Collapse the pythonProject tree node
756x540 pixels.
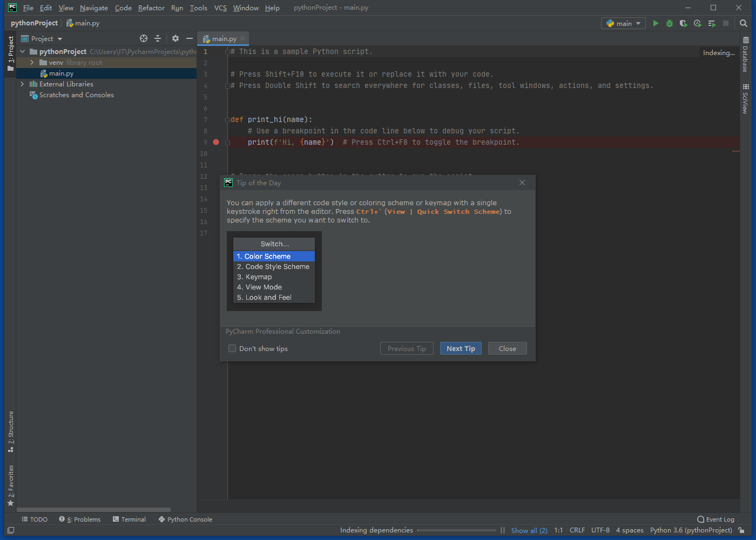[22, 51]
